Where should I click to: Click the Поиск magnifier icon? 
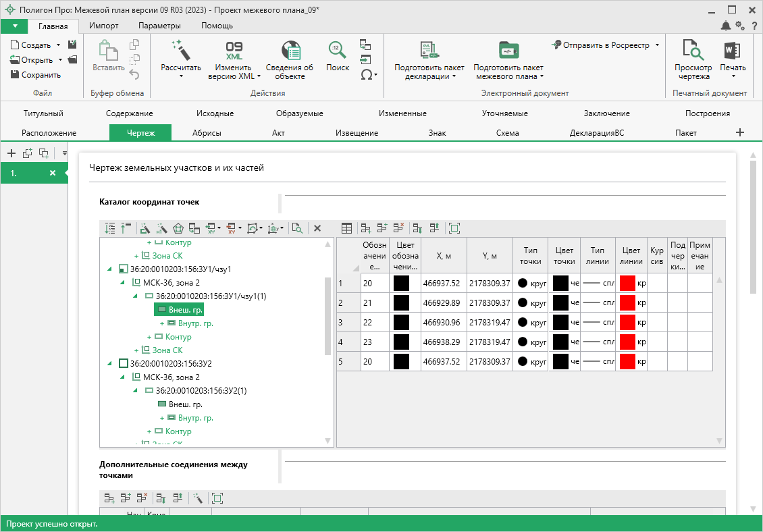point(337,50)
